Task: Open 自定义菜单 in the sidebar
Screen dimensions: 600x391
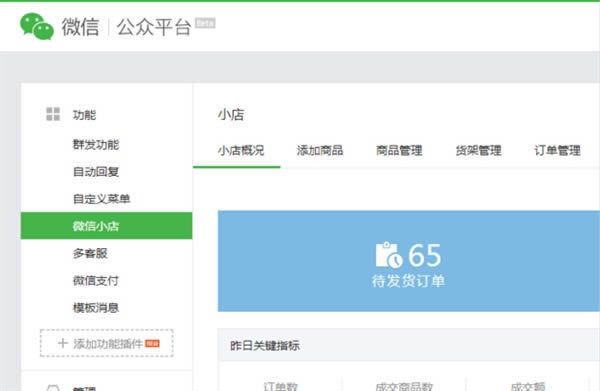Action: (102, 199)
